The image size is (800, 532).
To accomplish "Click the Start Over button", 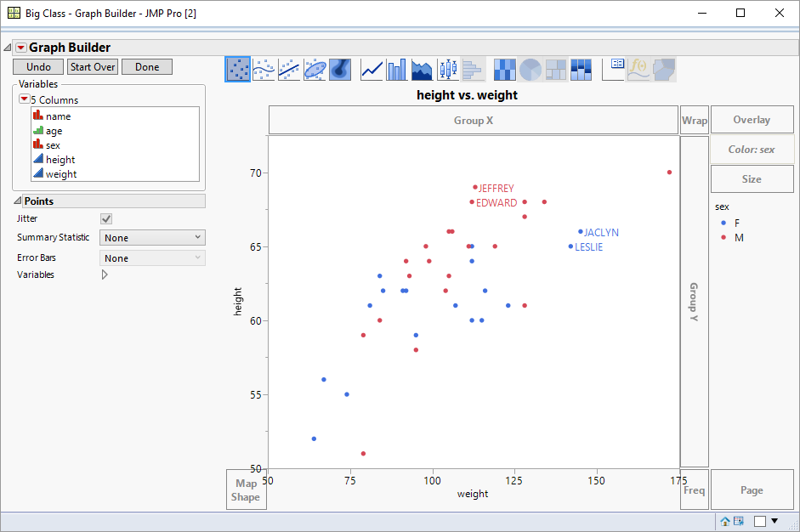I will [93, 67].
